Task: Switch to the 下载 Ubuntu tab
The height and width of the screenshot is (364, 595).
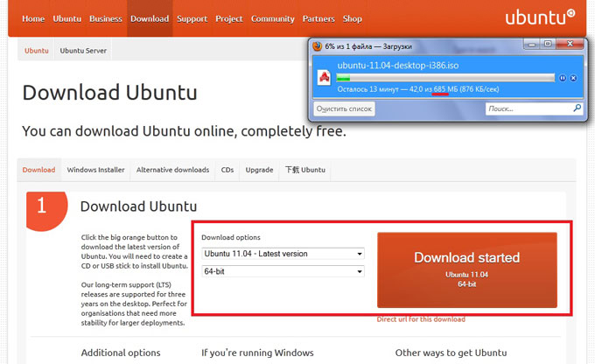Action: (x=305, y=170)
